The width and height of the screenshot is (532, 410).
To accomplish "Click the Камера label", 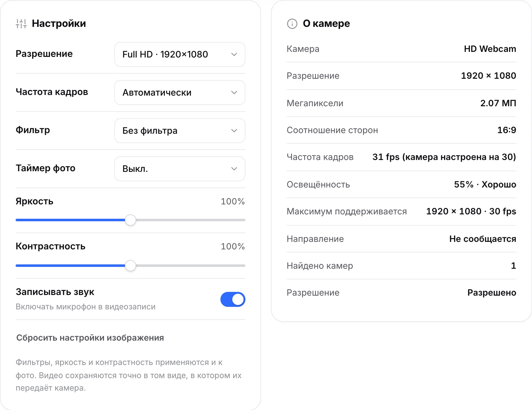I will pos(303,49).
